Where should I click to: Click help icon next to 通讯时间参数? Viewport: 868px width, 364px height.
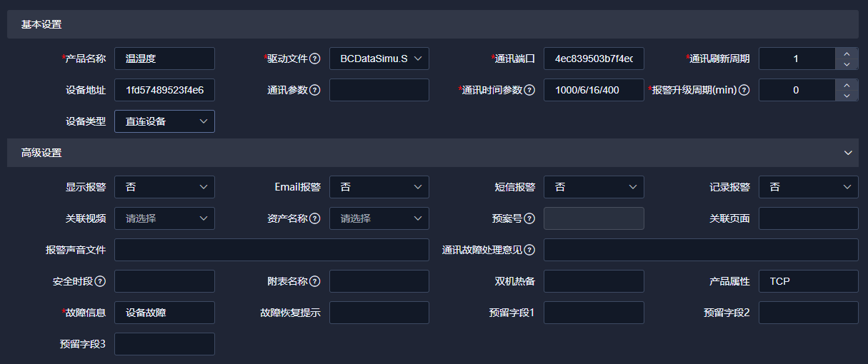point(529,90)
